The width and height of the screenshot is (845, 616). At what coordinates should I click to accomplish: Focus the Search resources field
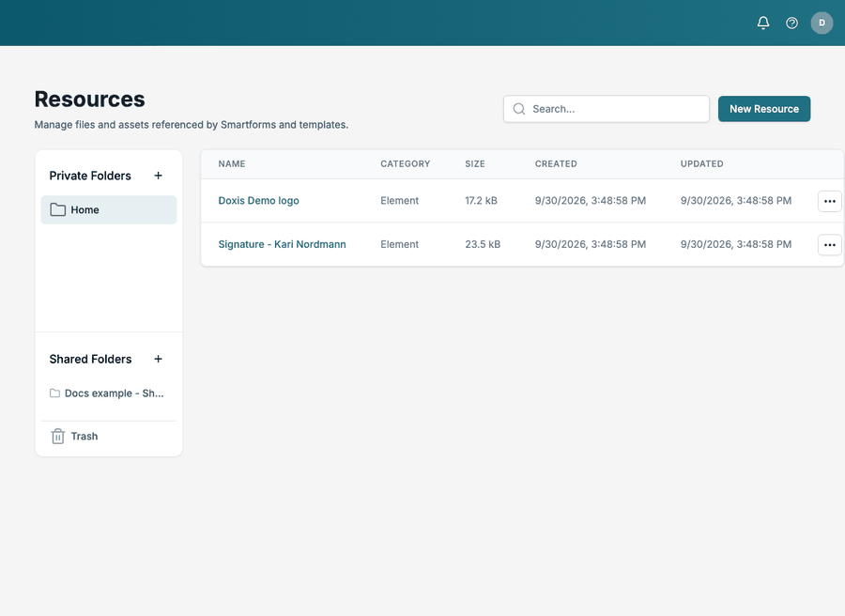click(x=607, y=109)
